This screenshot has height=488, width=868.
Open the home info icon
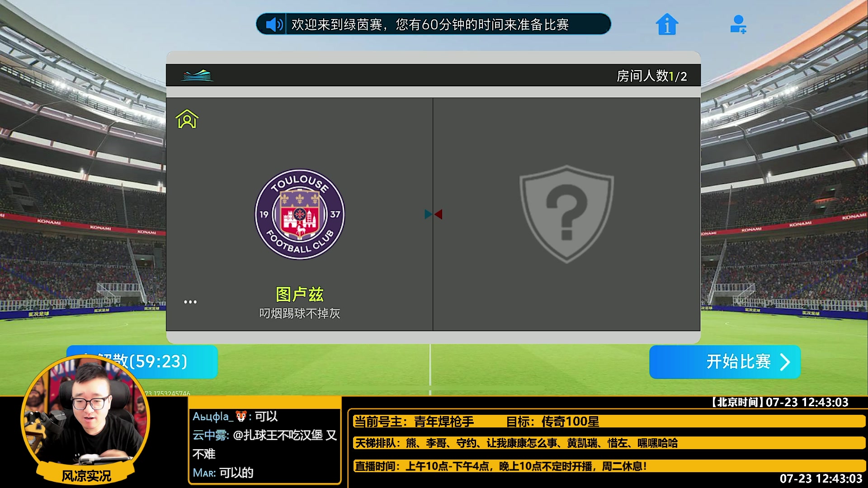click(667, 24)
